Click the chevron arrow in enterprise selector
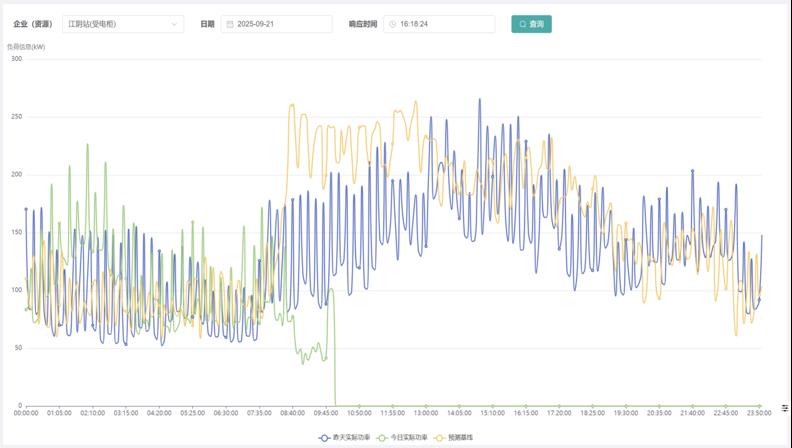Screen dimensions: 792x448 175,24
